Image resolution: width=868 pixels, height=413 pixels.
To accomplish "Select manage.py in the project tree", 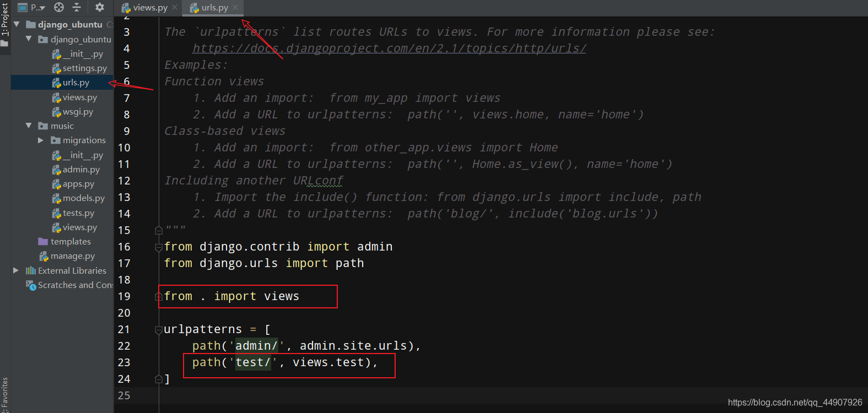I will [x=73, y=256].
